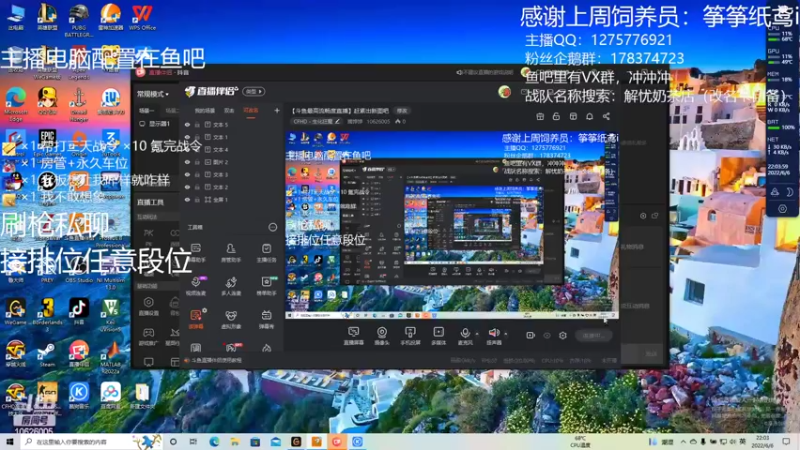Add a new scene with plus icon
Screen dimensions: 800x450
point(277,110)
